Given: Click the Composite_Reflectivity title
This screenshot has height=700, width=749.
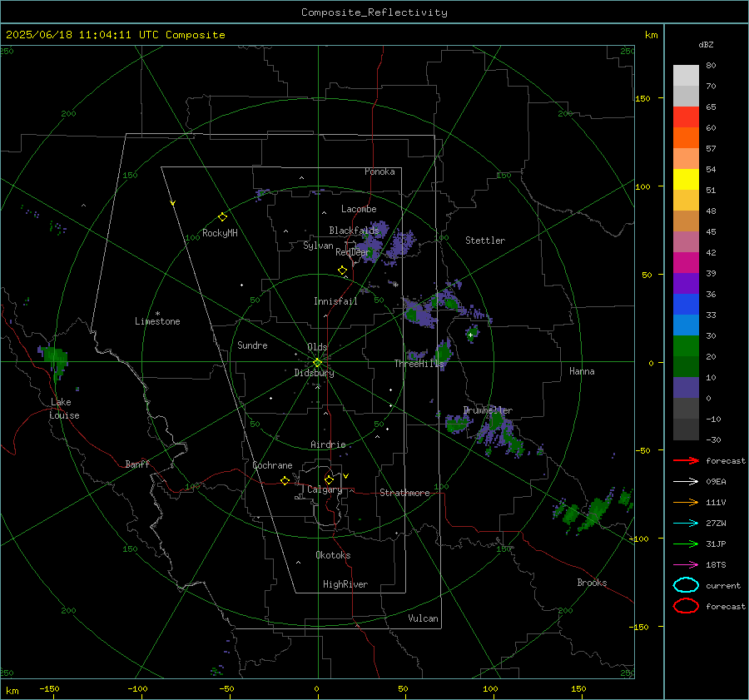Looking at the screenshot, I should [x=374, y=12].
